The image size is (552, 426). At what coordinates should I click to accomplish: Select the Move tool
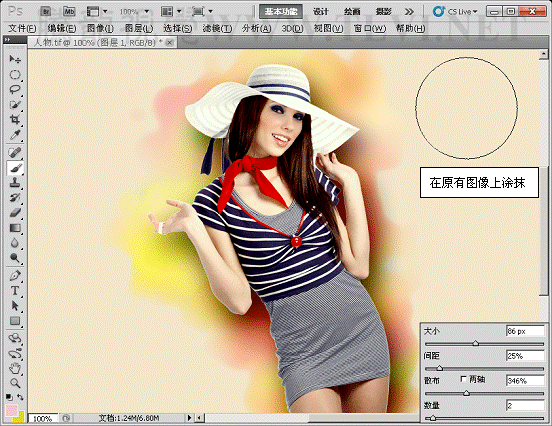15,59
